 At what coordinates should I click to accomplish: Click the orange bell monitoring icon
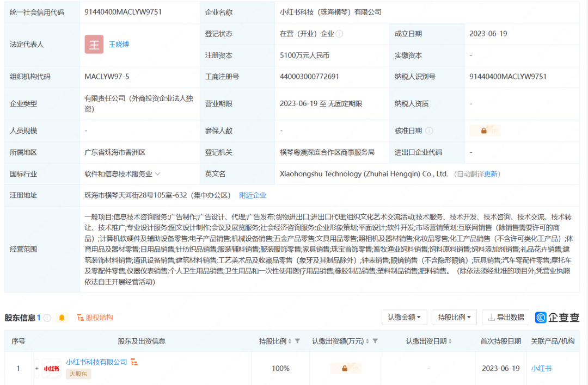point(62,318)
